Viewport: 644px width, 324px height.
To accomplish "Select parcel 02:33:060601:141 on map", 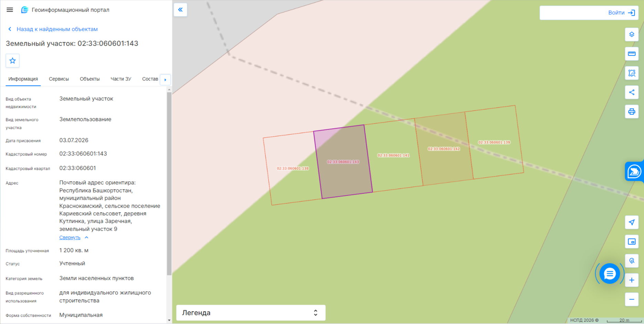I will (x=394, y=155).
